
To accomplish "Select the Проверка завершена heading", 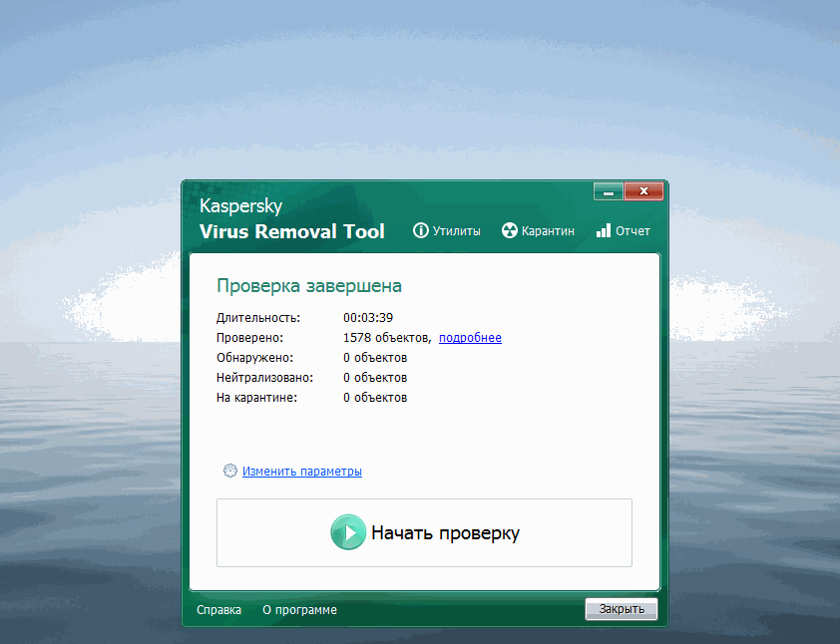I will (x=309, y=286).
